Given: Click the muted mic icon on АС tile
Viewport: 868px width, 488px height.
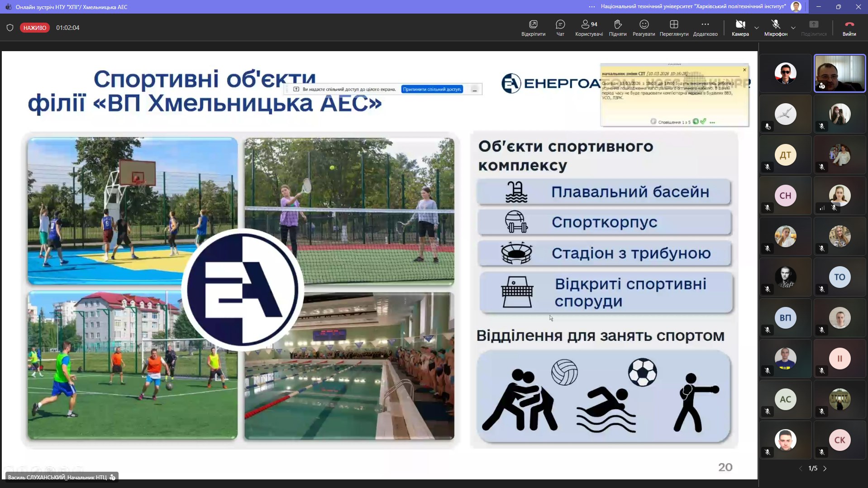Looking at the screenshot, I should coord(768,411).
